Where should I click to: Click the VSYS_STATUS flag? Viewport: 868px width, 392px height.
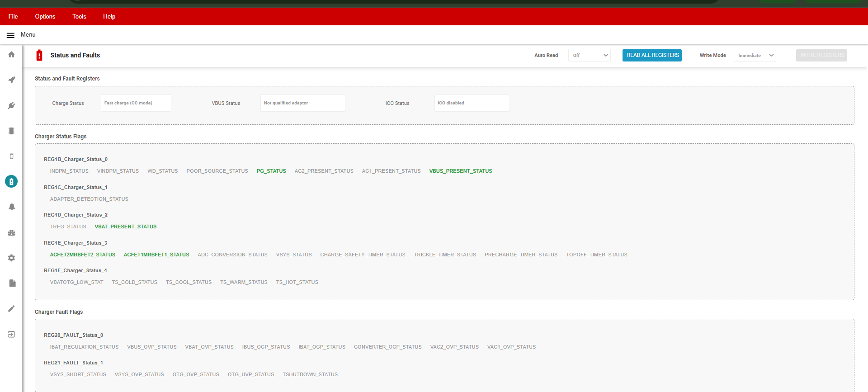click(x=294, y=255)
